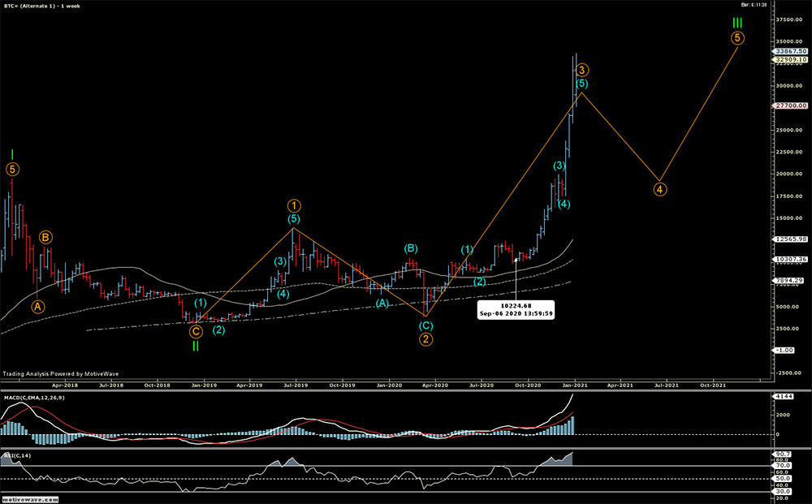Select the orange circled C wave label
Screen dimensions: 812x504
[196, 330]
